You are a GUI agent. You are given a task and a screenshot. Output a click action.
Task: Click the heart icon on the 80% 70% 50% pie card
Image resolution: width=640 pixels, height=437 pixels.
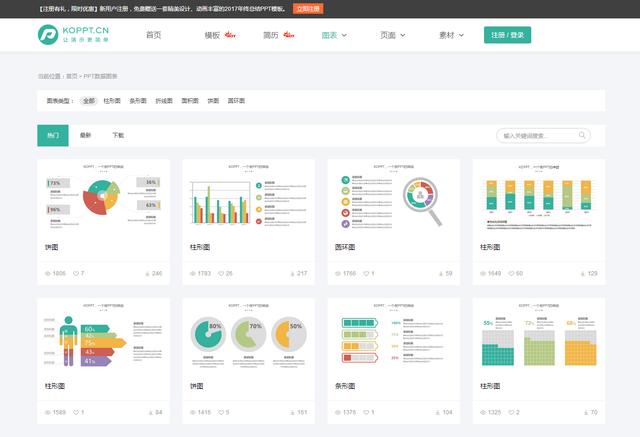pos(221,413)
